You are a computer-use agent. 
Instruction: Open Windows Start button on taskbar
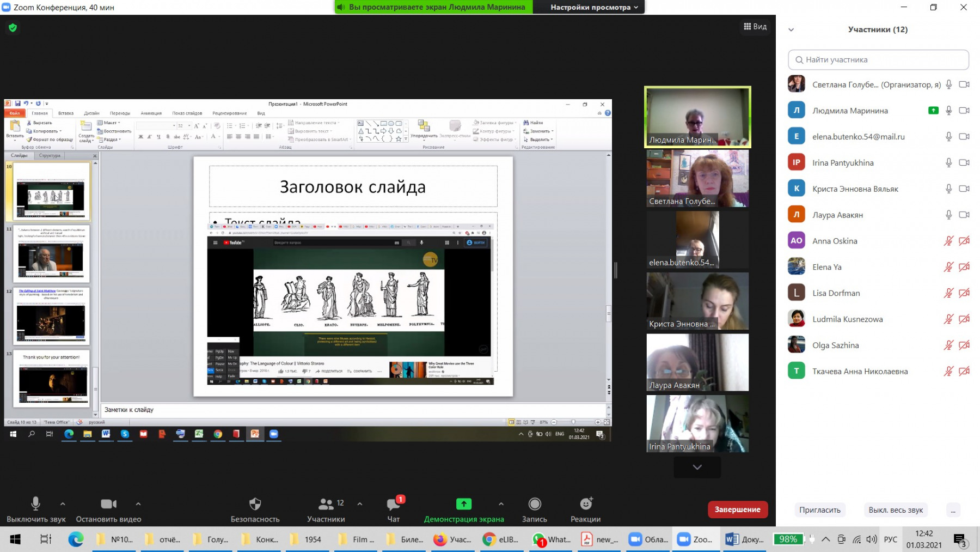coord(15,539)
